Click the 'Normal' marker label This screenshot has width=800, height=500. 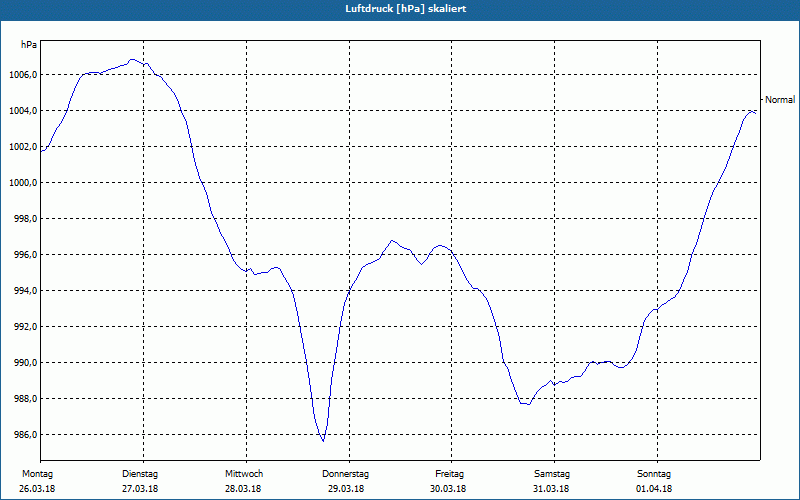[x=780, y=100]
